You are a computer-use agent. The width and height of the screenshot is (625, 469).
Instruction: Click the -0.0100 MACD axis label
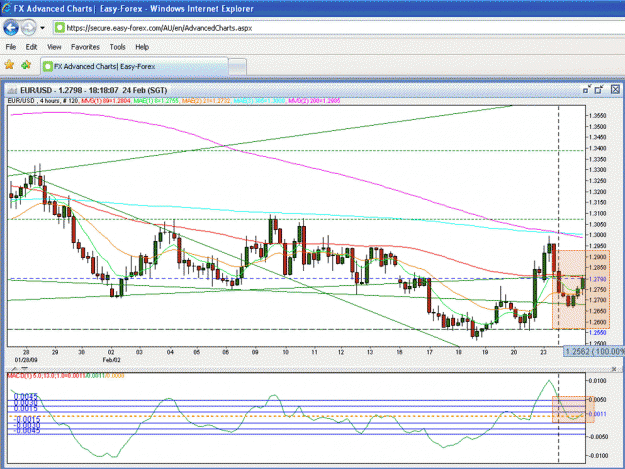tap(597, 455)
